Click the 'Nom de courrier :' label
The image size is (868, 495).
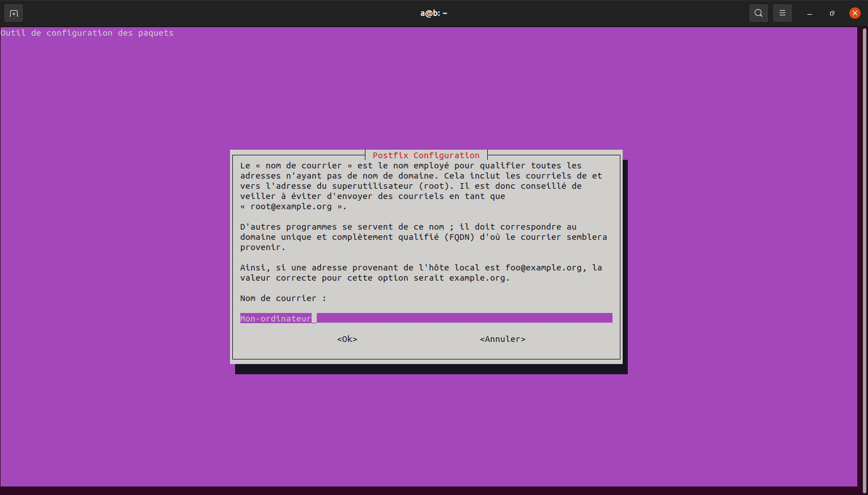283,298
